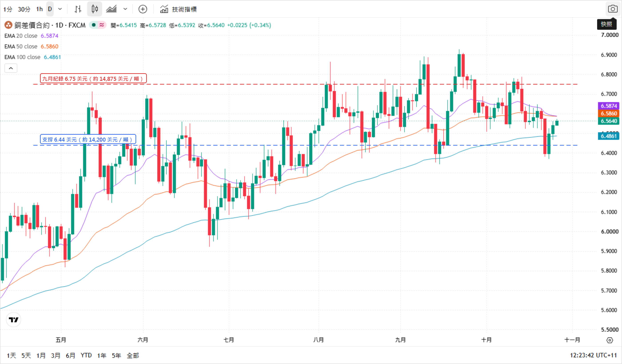Open the chart style dropdown arrow
622x364 pixels.
click(125, 9)
